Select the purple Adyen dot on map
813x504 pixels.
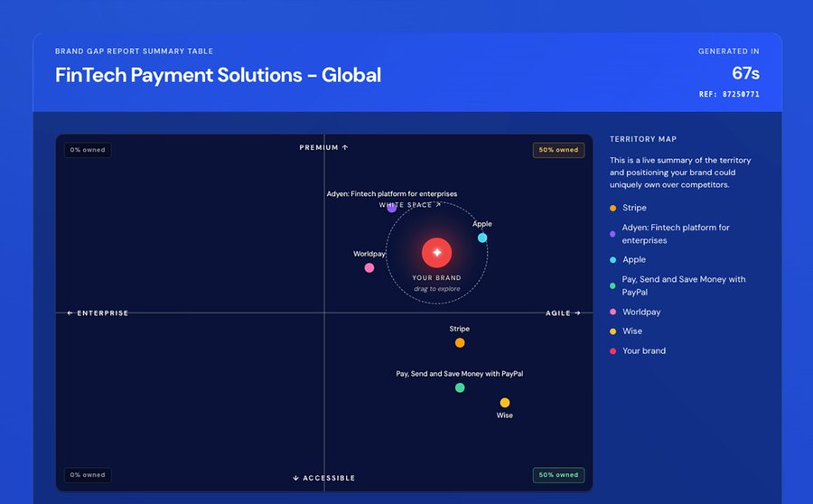(392, 208)
